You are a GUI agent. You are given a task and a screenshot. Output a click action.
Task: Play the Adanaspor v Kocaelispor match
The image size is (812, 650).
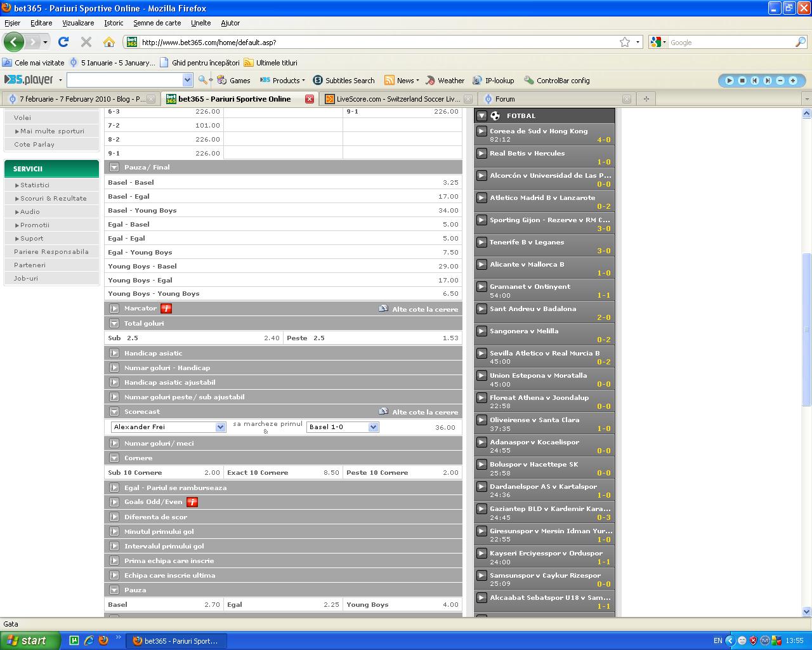[482, 442]
